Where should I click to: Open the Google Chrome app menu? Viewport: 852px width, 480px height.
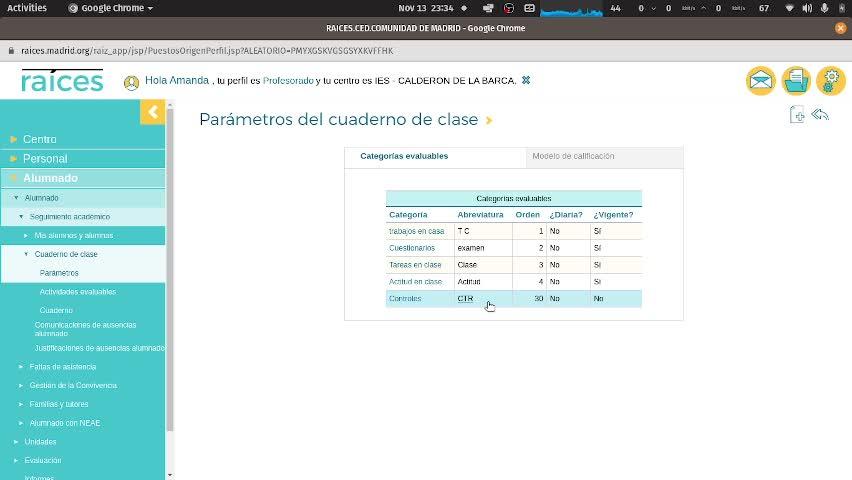[111, 8]
